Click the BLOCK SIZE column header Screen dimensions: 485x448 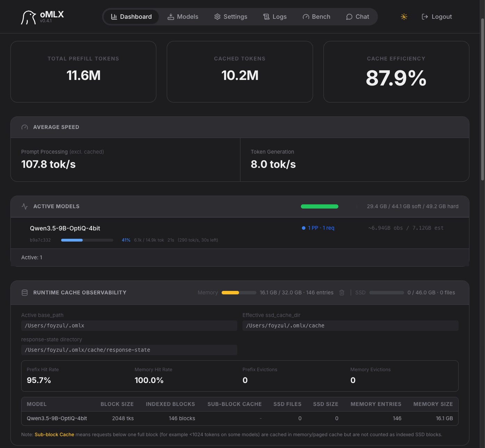(x=117, y=404)
